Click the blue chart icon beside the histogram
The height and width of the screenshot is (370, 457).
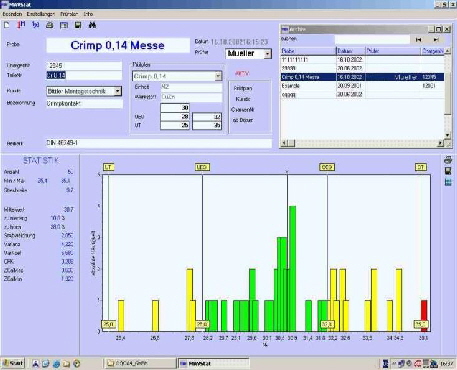click(x=448, y=182)
